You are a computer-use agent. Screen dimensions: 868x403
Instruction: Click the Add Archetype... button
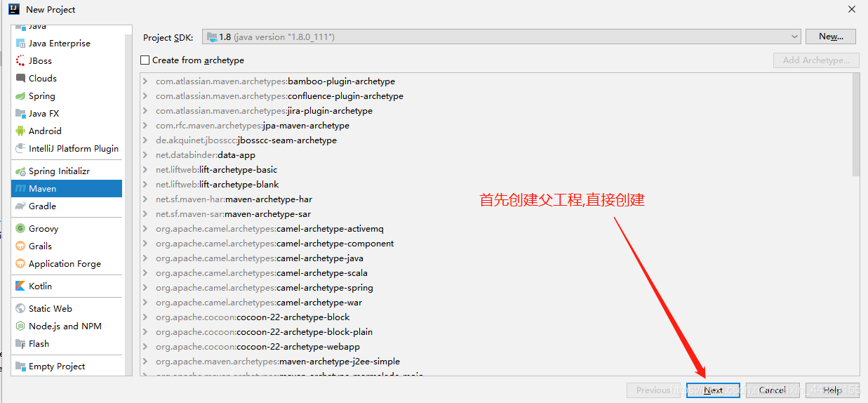point(816,60)
